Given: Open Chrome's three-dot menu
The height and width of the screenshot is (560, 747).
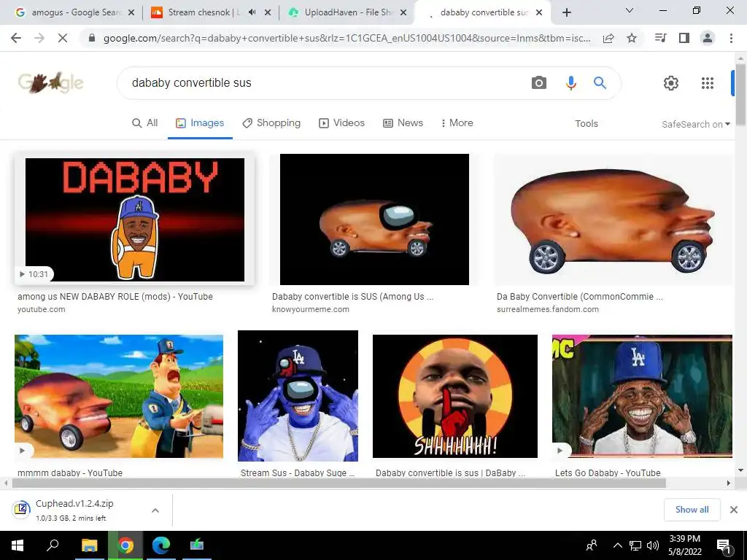Looking at the screenshot, I should [x=731, y=38].
